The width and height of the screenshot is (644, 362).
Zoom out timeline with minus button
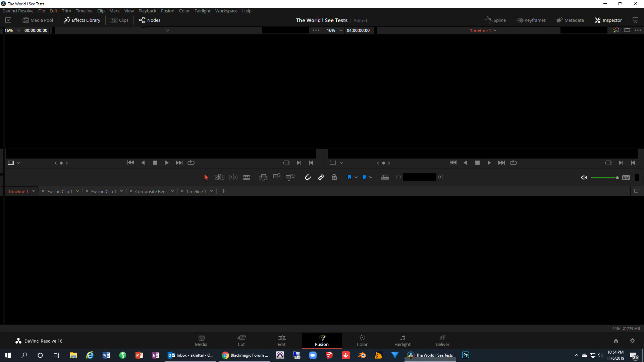(398, 177)
